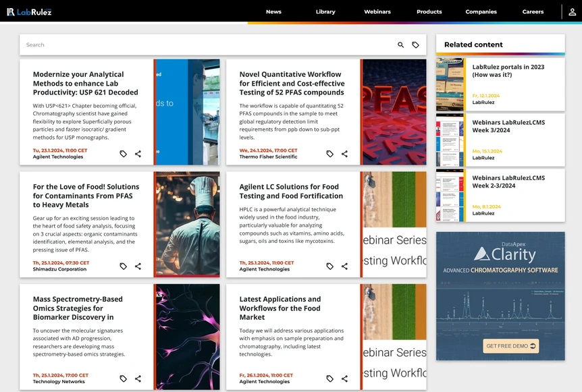
Task: Click date Fr, 26.1.2024, 11:00 CET
Action: pos(266,375)
